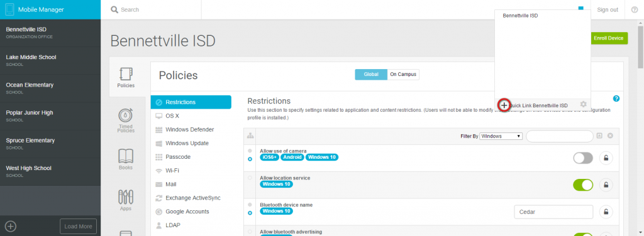Open the Apps section icon
Image resolution: width=644 pixels, height=236 pixels.
(126, 197)
